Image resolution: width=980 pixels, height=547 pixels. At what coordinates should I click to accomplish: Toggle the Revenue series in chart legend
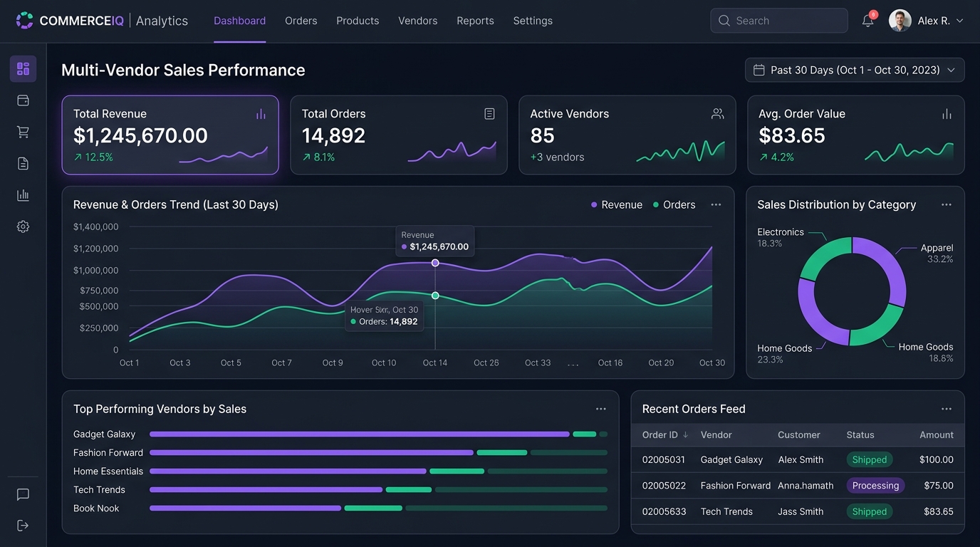617,204
